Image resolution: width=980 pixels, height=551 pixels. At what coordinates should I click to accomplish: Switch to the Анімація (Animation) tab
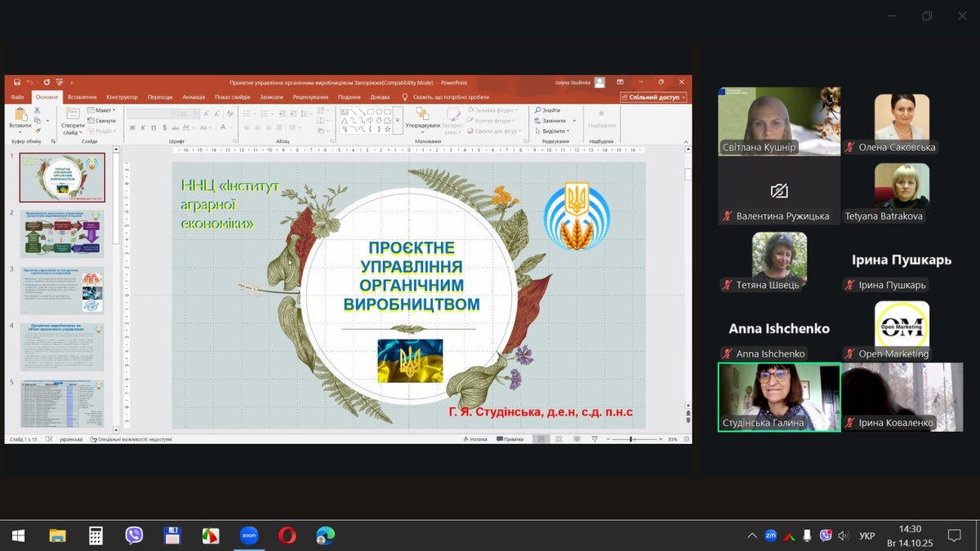(194, 97)
